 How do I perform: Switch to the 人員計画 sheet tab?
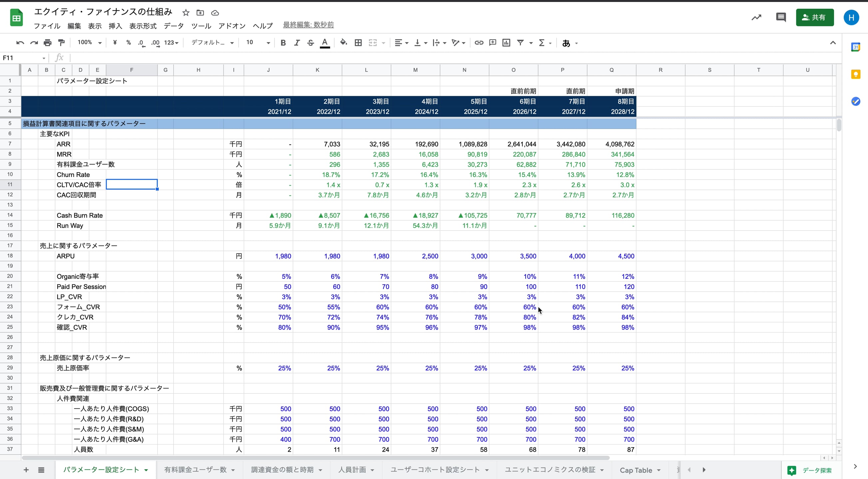[352, 470]
